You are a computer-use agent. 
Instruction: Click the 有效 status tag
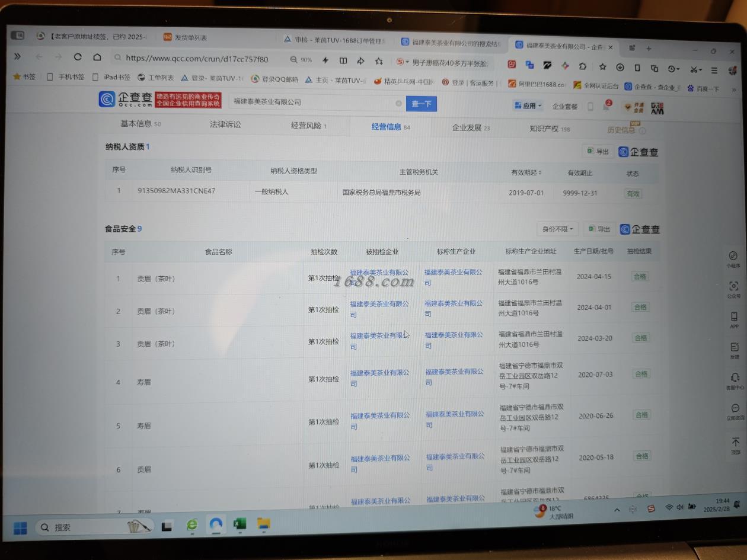633,193
